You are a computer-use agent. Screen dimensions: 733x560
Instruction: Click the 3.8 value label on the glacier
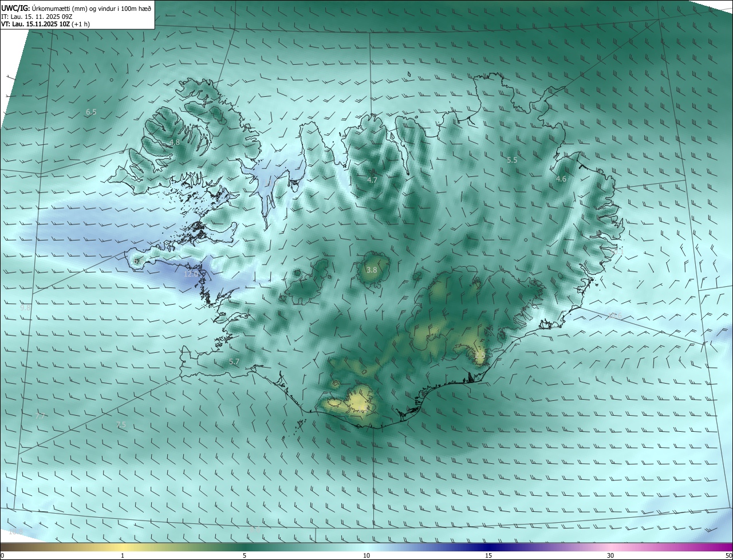[372, 270]
